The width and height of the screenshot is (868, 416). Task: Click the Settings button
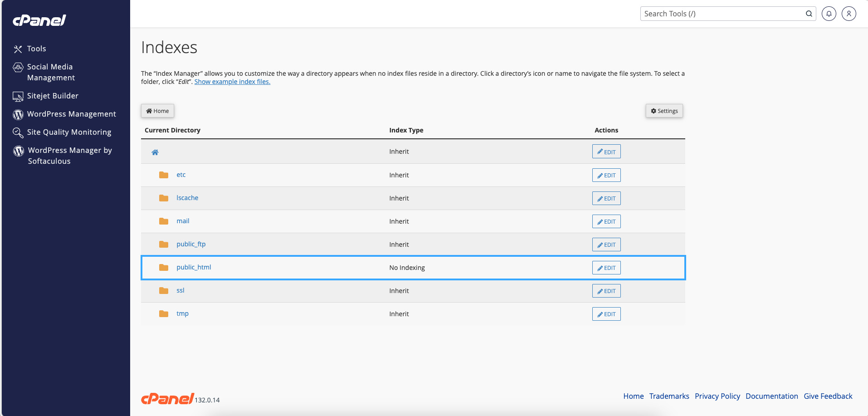pyautogui.click(x=664, y=111)
